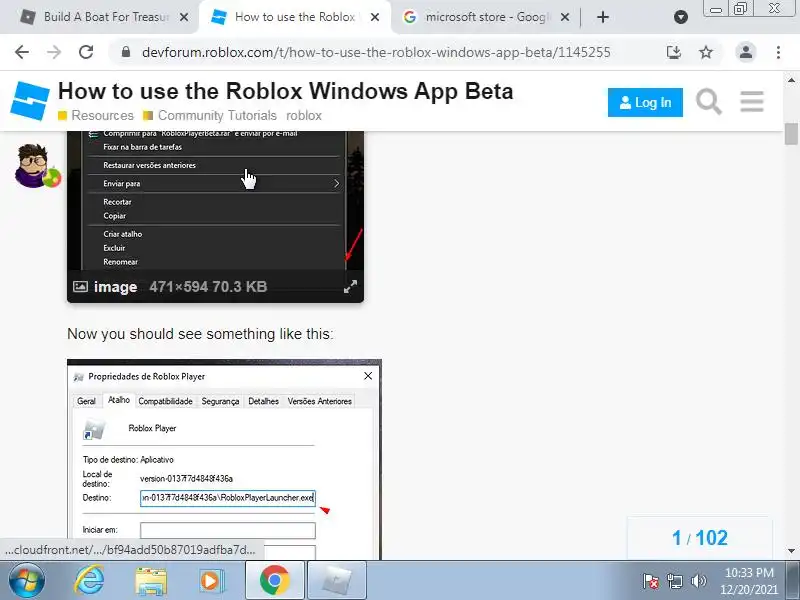Click the page scrollbar down arrow
The image size is (800, 600).
[x=791, y=551]
